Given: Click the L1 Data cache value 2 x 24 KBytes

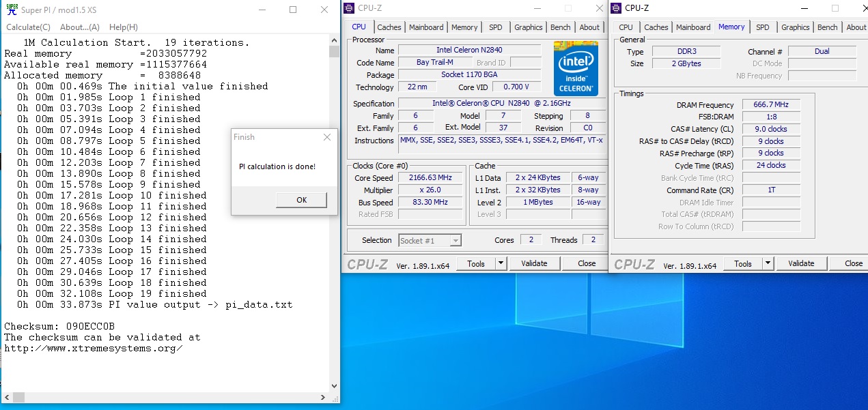Looking at the screenshot, I should pyautogui.click(x=538, y=177).
